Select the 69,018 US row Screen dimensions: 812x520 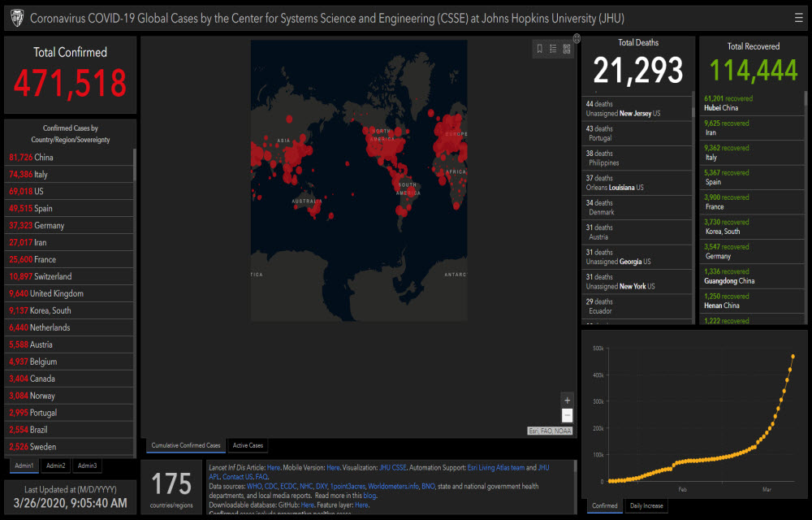click(69, 191)
